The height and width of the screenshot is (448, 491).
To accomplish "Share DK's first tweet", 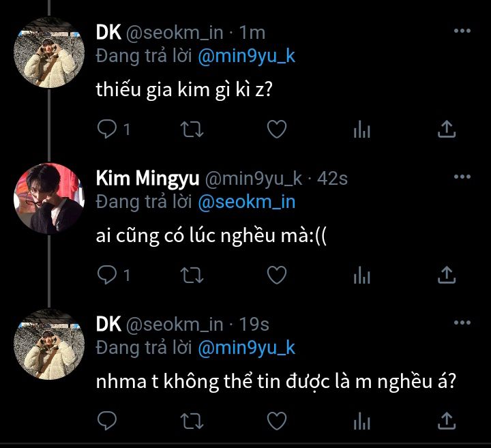I will pyautogui.click(x=445, y=129).
